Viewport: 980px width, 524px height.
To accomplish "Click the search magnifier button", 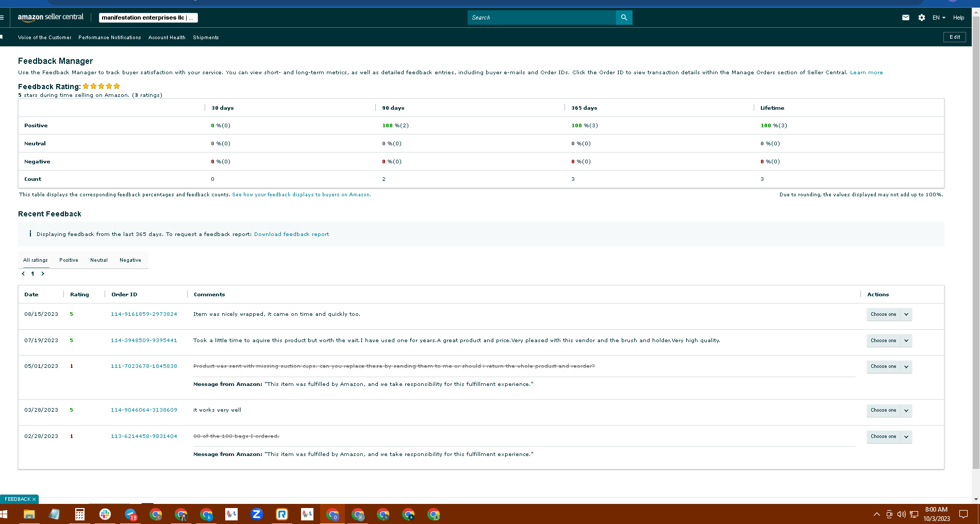I will coord(624,18).
